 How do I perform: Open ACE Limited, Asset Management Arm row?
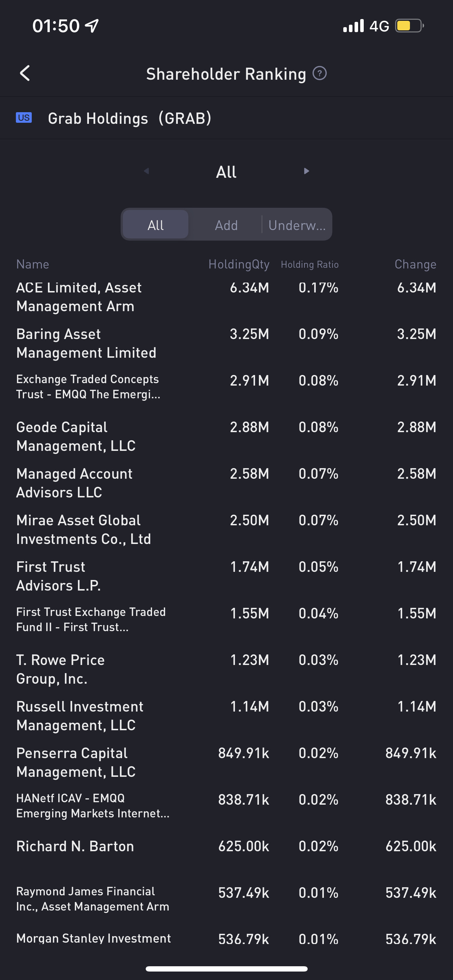point(79,297)
